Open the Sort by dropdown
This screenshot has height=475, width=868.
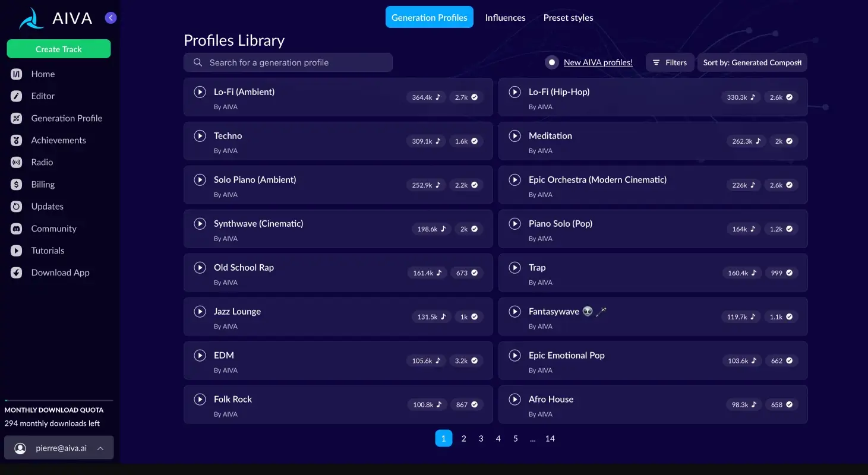pos(752,62)
